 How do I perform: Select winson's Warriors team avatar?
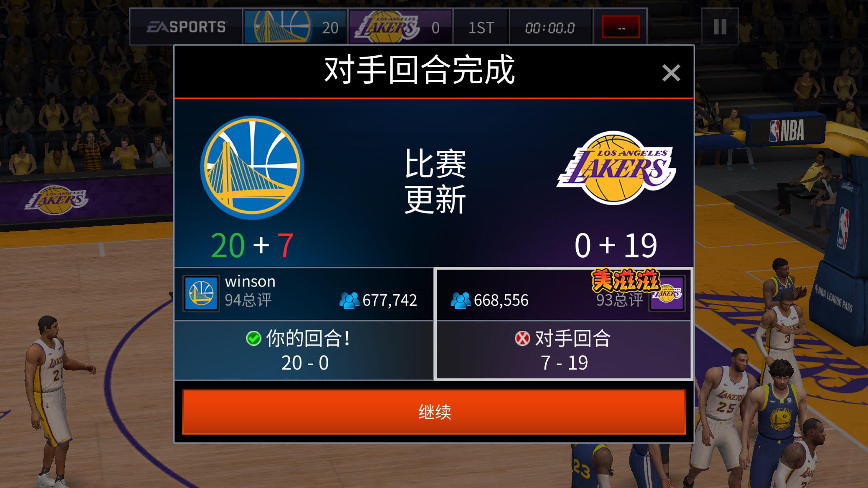(x=201, y=294)
